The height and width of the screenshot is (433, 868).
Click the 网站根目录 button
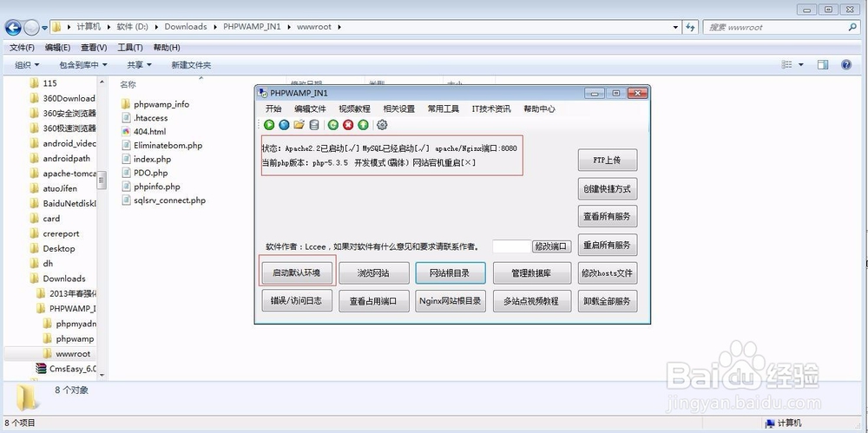click(450, 272)
